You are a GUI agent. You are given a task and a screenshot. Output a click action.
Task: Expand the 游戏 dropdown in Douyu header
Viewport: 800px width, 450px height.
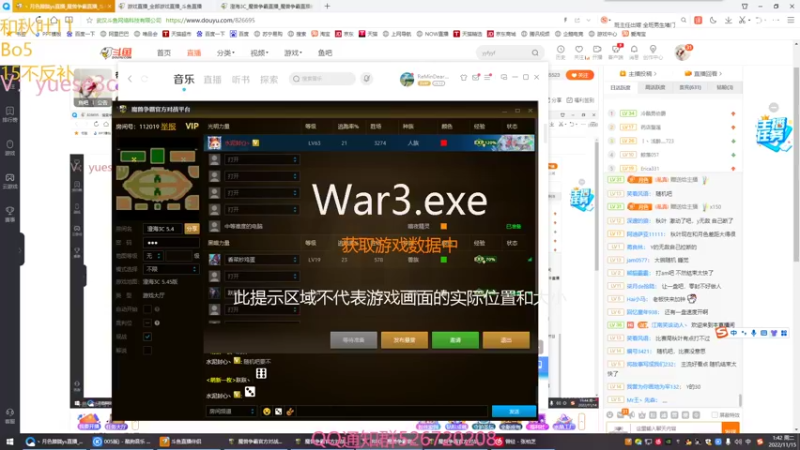coord(293,53)
